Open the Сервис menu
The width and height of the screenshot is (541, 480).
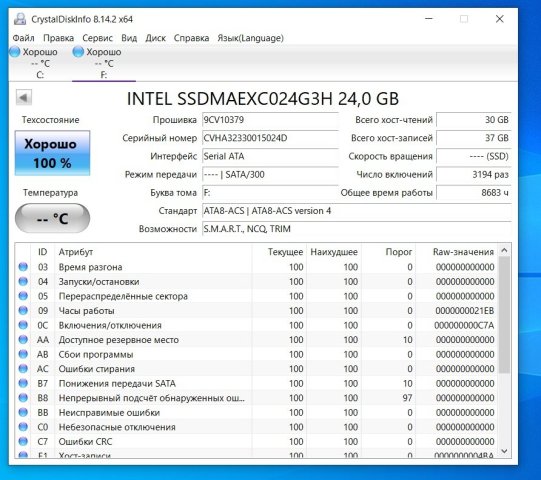coord(97,38)
